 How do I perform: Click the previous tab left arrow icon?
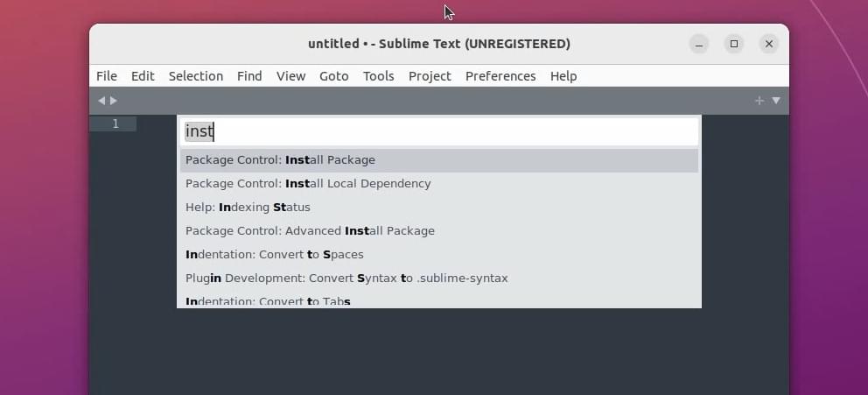[x=101, y=101]
